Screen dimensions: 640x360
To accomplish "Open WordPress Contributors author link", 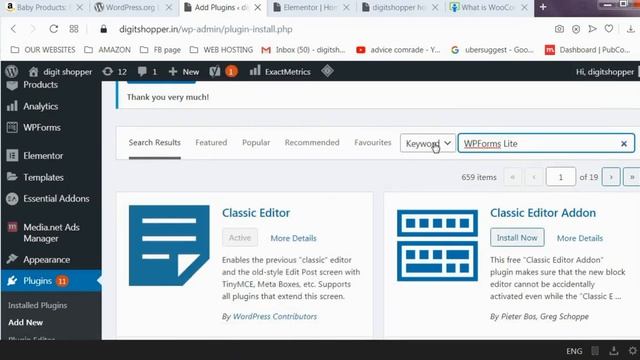I will (x=275, y=316).
